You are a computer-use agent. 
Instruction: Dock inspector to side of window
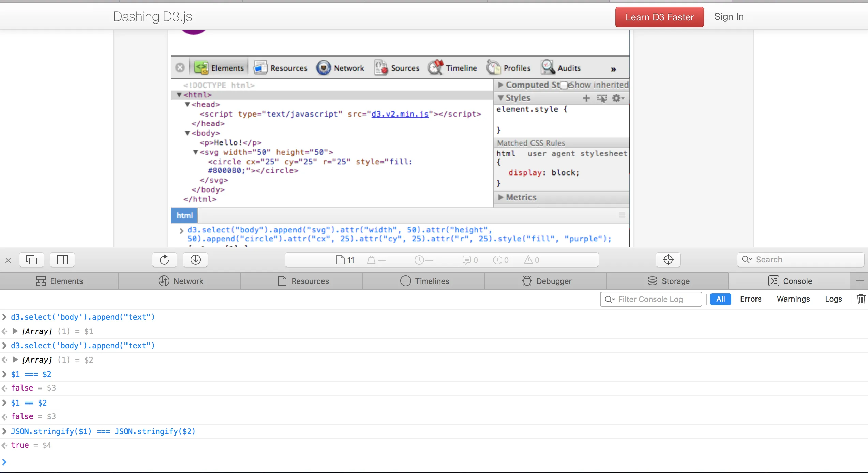62,260
